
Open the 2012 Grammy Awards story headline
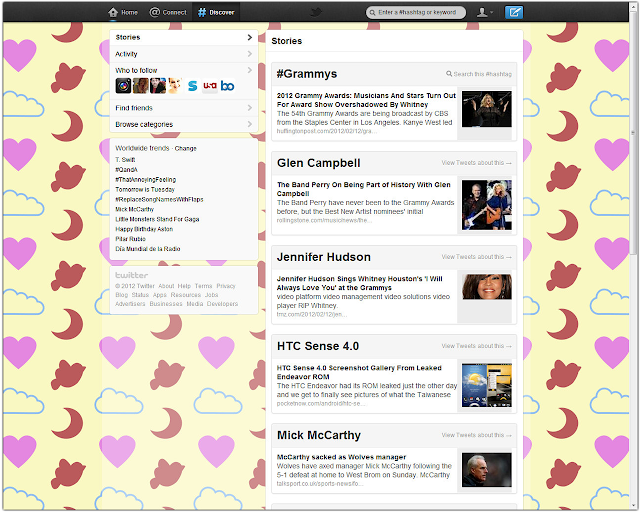(366, 100)
